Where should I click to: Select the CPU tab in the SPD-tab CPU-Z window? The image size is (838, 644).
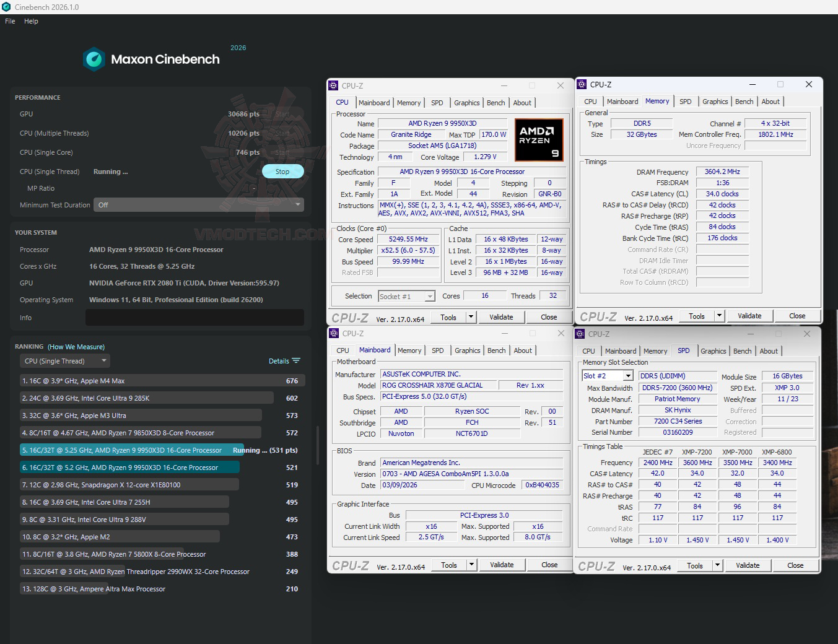(589, 351)
